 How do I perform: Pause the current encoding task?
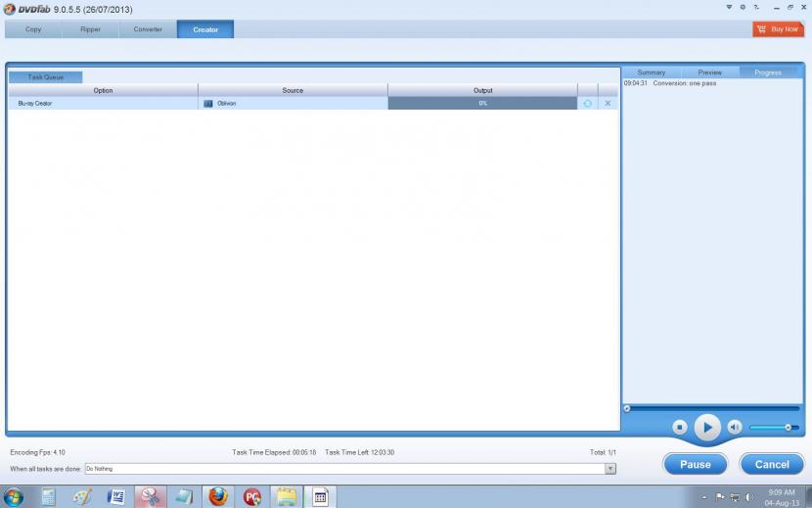pyautogui.click(x=695, y=464)
